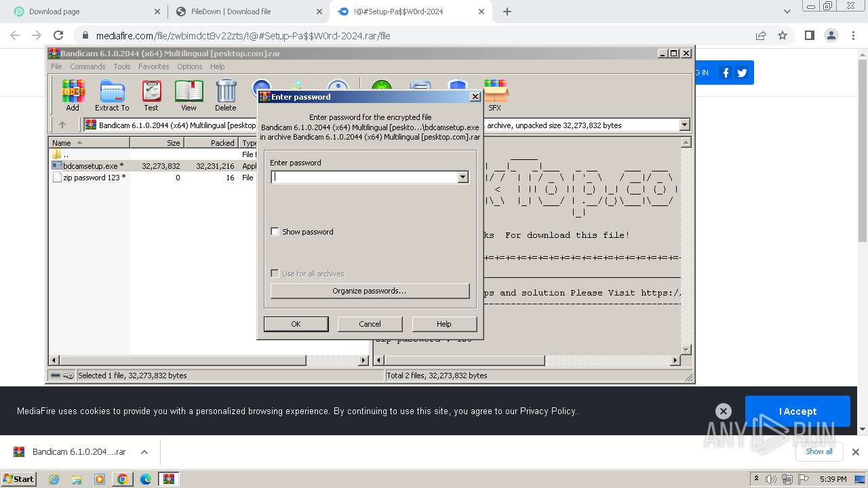Open the Chrome side panel
This screenshot has width=868, height=488.
[x=809, y=36]
